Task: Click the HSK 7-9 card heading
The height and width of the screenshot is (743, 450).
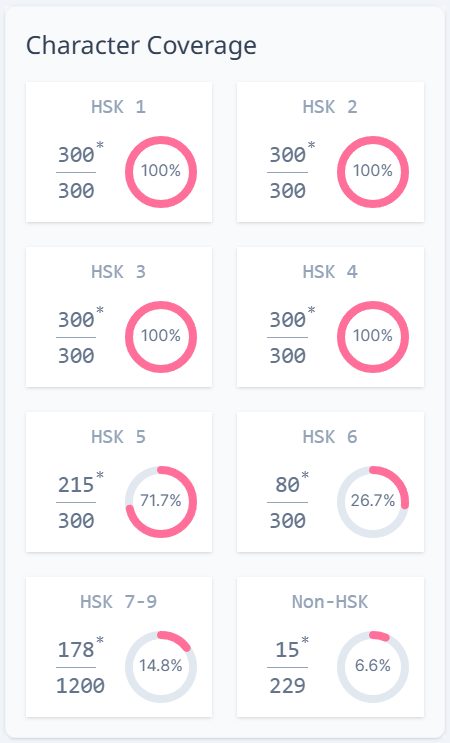Action: [x=118, y=601]
